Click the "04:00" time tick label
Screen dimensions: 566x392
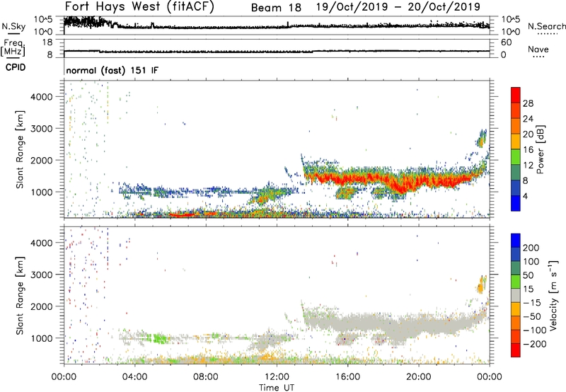[x=134, y=377]
